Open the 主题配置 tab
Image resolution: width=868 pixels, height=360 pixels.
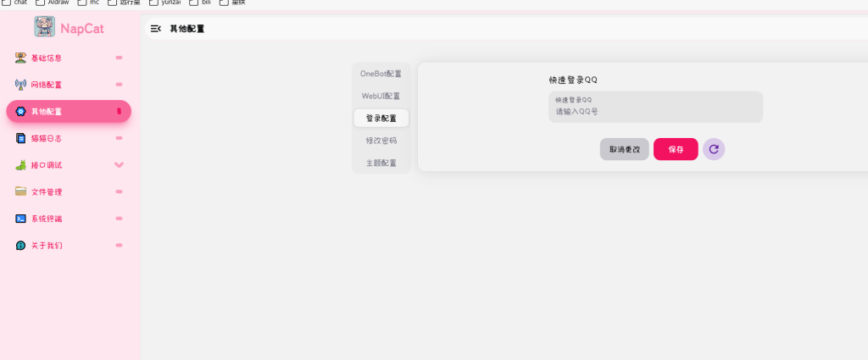[381, 163]
